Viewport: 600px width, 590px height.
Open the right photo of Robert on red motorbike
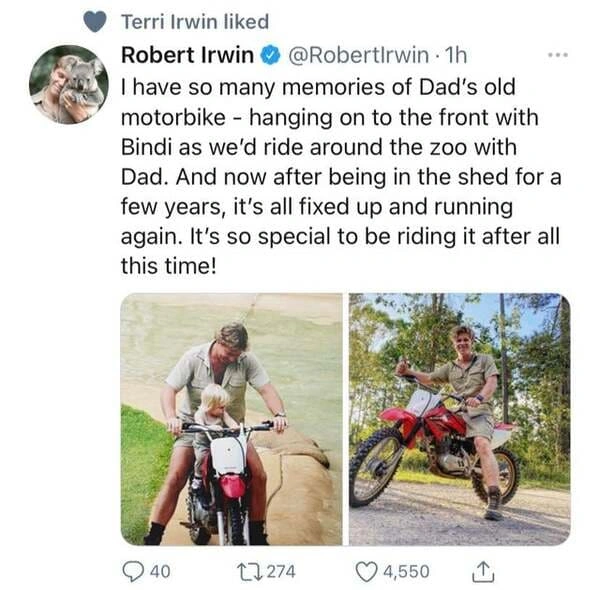coord(459,419)
